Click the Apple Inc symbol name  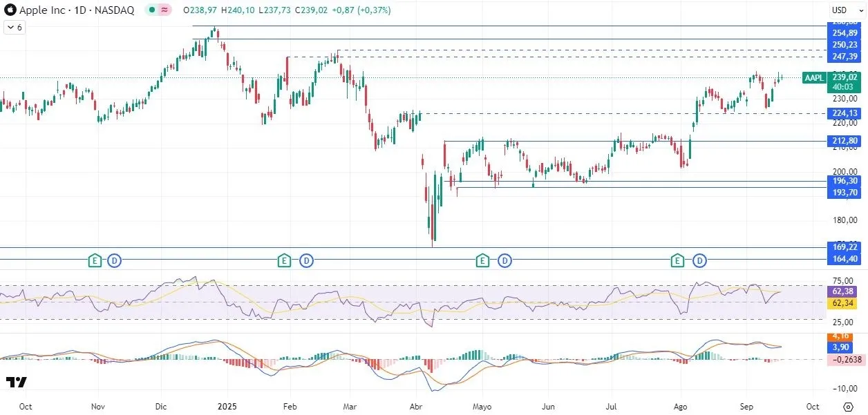[41, 10]
